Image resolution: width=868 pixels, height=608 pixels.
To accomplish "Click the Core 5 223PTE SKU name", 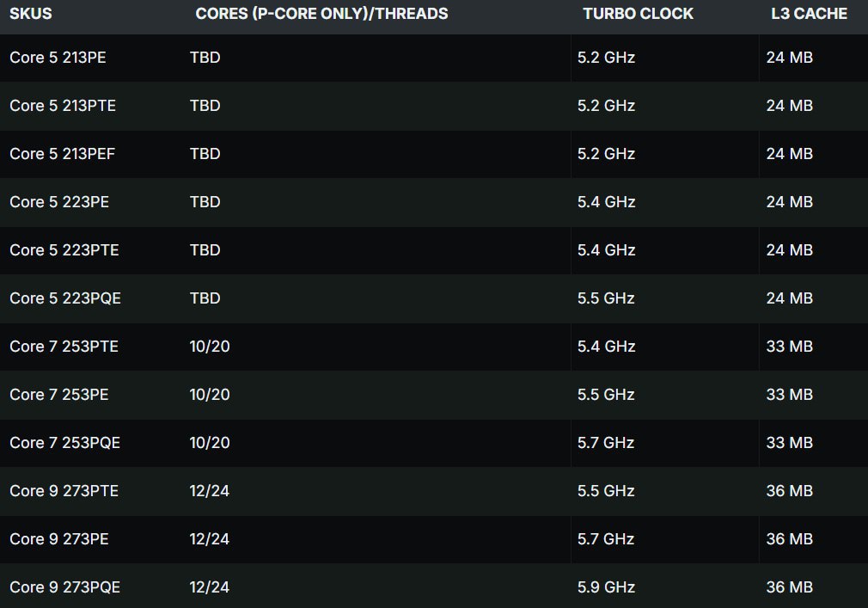I will tap(64, 250).
